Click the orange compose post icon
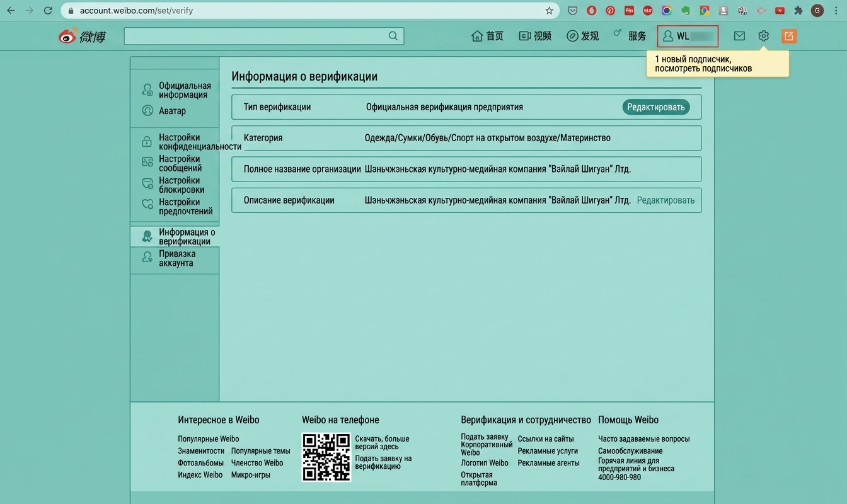This screenshot has width=847, height=504. pos(789,36)
